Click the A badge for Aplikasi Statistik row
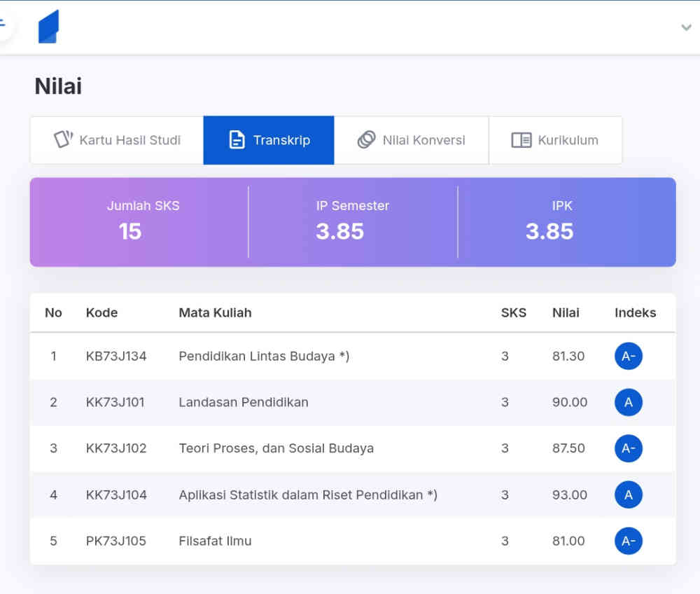 628,495
